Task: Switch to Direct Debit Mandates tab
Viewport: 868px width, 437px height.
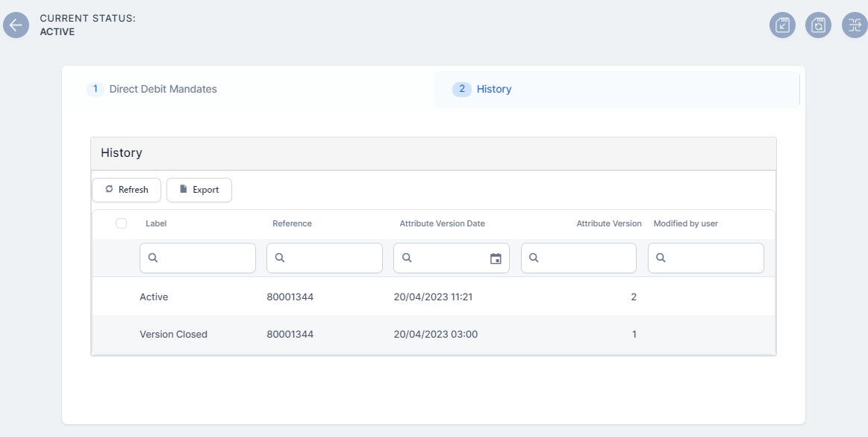Action: tap(163, 89)
